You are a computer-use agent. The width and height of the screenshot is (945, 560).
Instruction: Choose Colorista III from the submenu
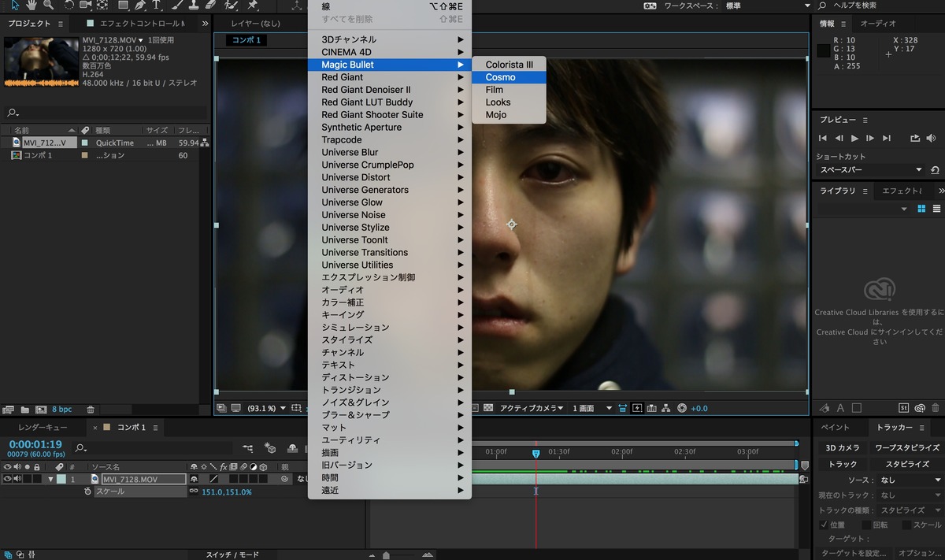[509, 65]
